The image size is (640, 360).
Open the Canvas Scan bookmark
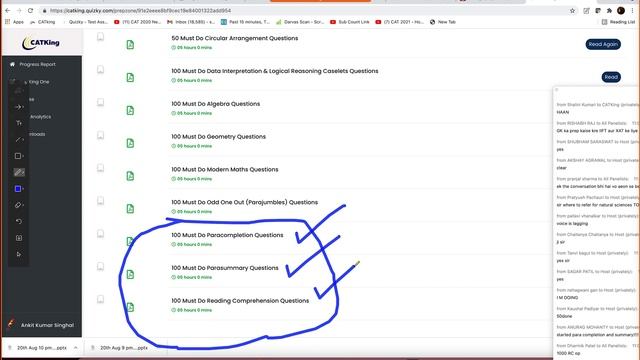(300, 22)
